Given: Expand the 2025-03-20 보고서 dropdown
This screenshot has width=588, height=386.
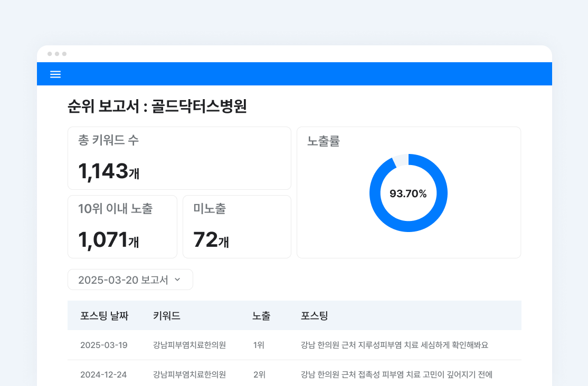Looking at the screenshot, I should point(130,279).
